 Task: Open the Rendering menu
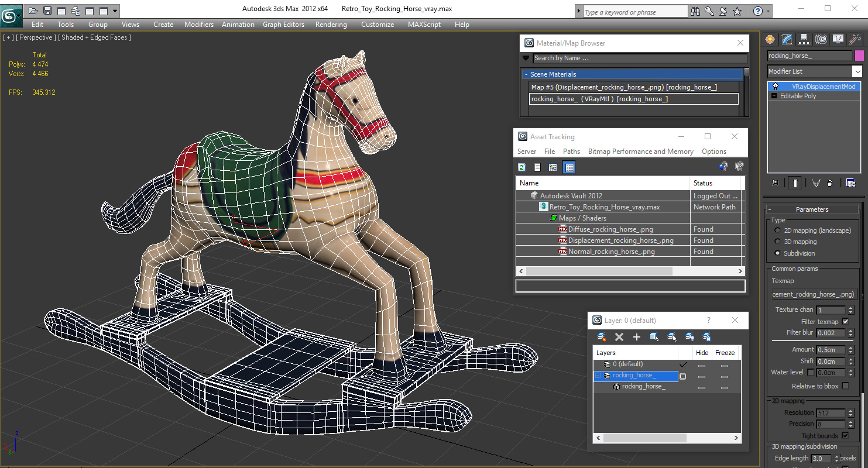(331, 25)
